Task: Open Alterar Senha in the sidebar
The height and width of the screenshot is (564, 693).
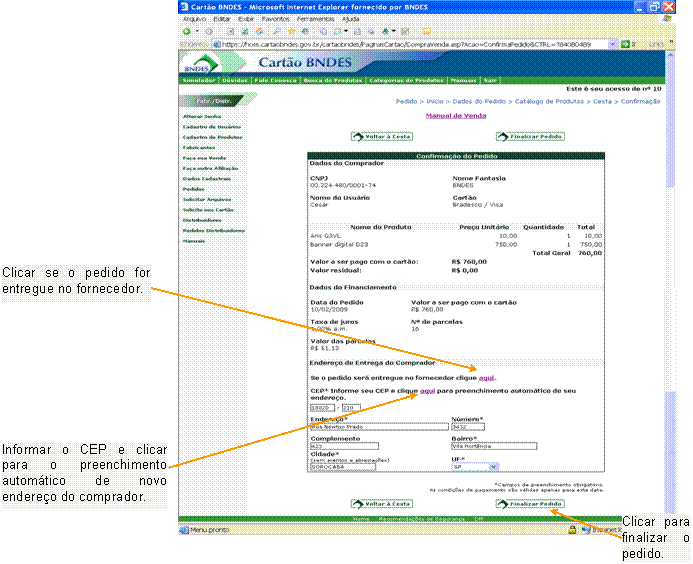Action: [x=202, y=117]
